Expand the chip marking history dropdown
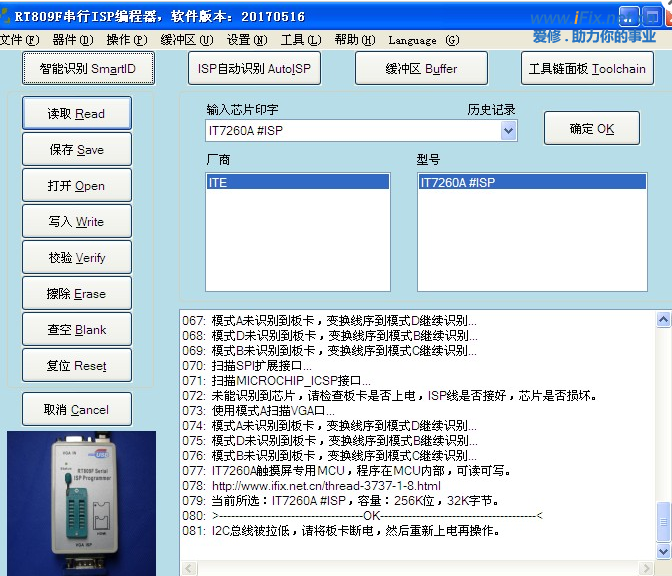672x576 pixels. point(508,131)
